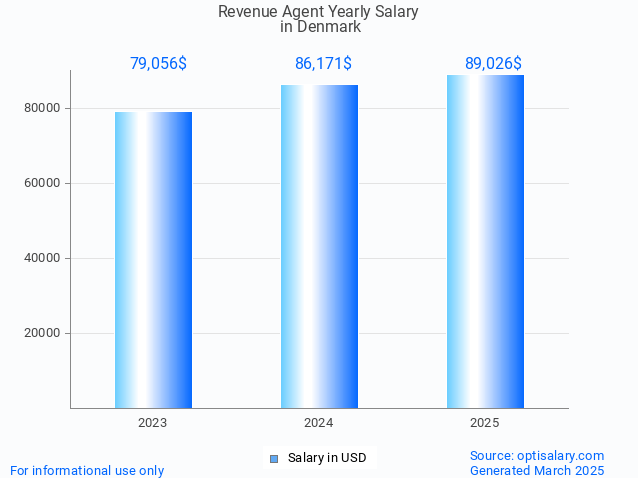This screenshot has width=638, height=478.
Task: Select the 'Salary in USD' legend label
Action: click(327, 458)
